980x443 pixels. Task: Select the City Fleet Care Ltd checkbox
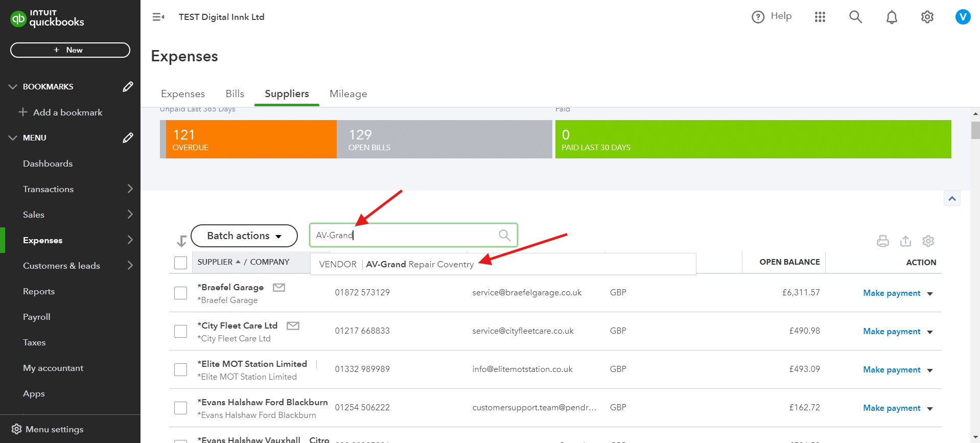coord(180,331)
